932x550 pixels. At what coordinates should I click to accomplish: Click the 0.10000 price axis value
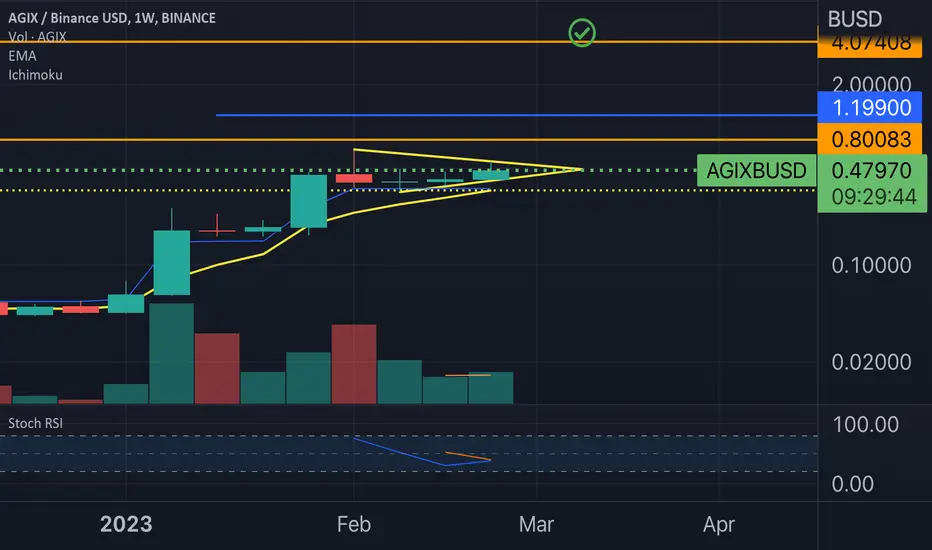871,265
